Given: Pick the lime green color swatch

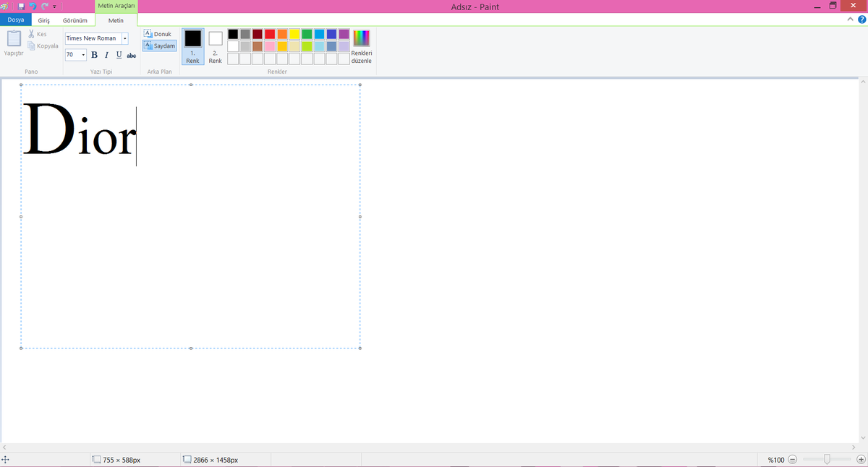Looking at the screenshot, I should pos(307,46).
